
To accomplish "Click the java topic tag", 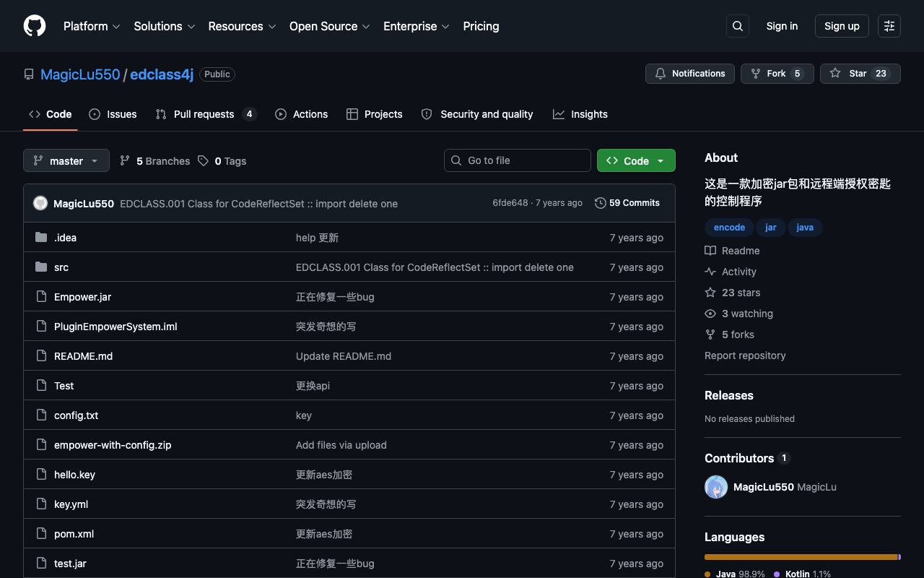I will 805,228.
